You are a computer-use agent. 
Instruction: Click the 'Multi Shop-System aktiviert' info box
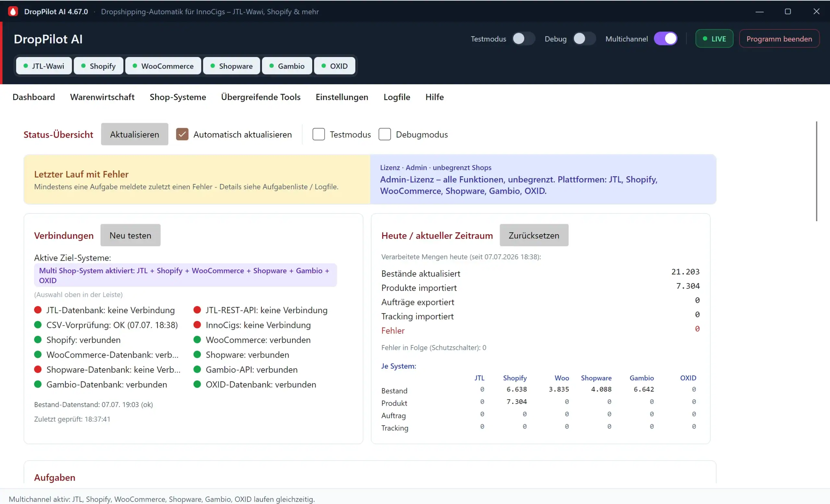click(185, 275)
